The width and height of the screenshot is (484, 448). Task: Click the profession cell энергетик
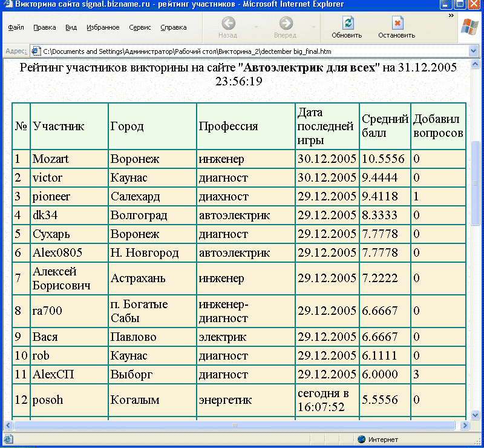click(225, 400)
